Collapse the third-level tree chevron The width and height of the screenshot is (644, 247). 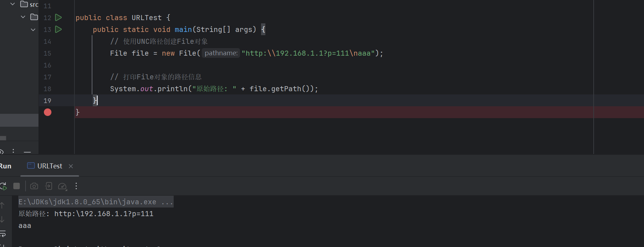[x=33, y=29]
